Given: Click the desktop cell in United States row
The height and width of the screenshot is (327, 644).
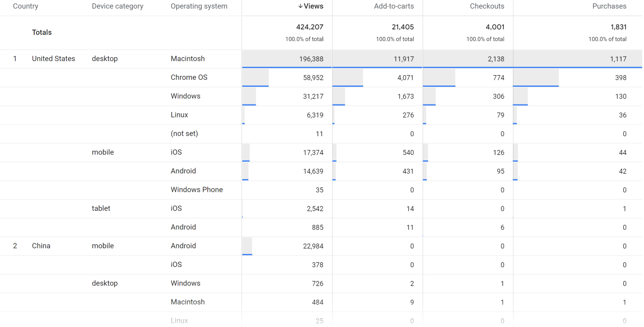Looking at the screenshot, I should (x=105, y=59).
